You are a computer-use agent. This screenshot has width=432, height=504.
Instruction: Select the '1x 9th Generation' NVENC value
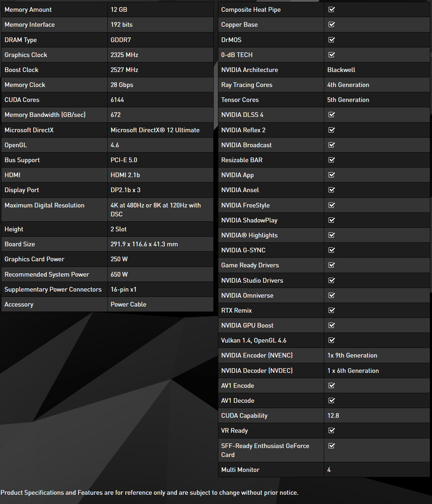pyautogui.click(x=352, y=355)
